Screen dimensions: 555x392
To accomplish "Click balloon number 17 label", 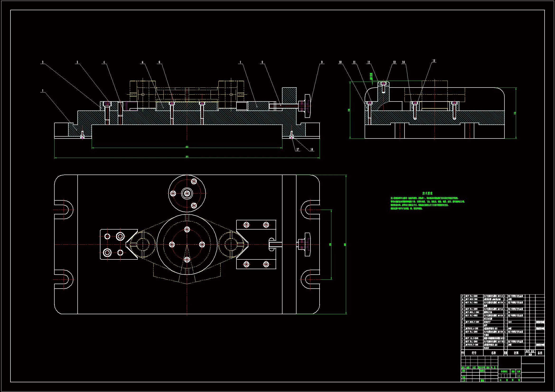I will tap(298, 149).
